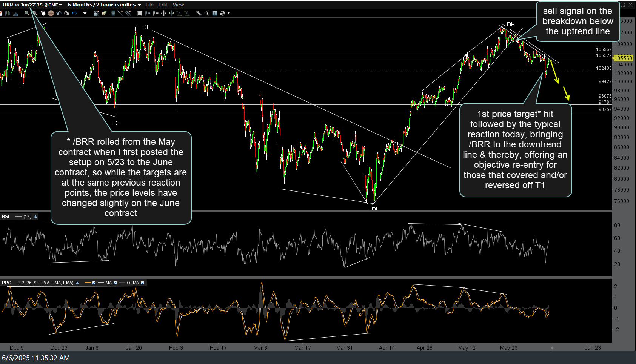Screen dimensions: 636x364
Task: Click the undo arrow icon
Action: (59, 13)
